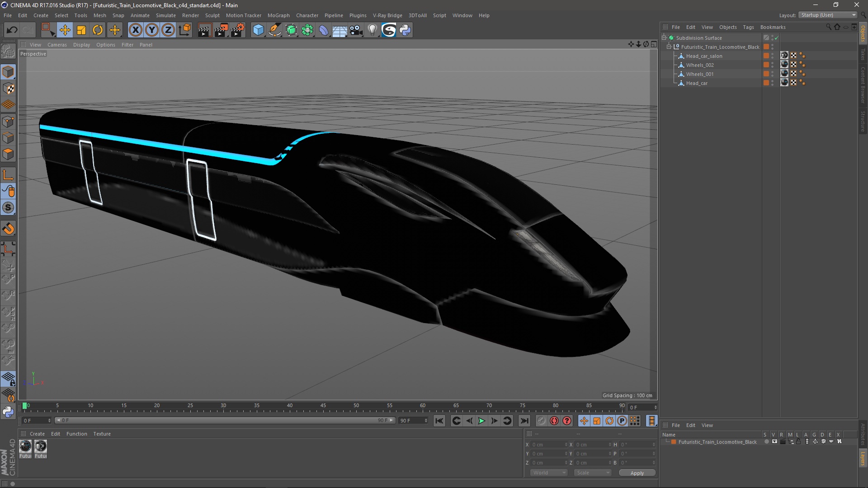Screen dimensions: 868x488
Task: Toggle Z axis lock
Action: [168, 30]
